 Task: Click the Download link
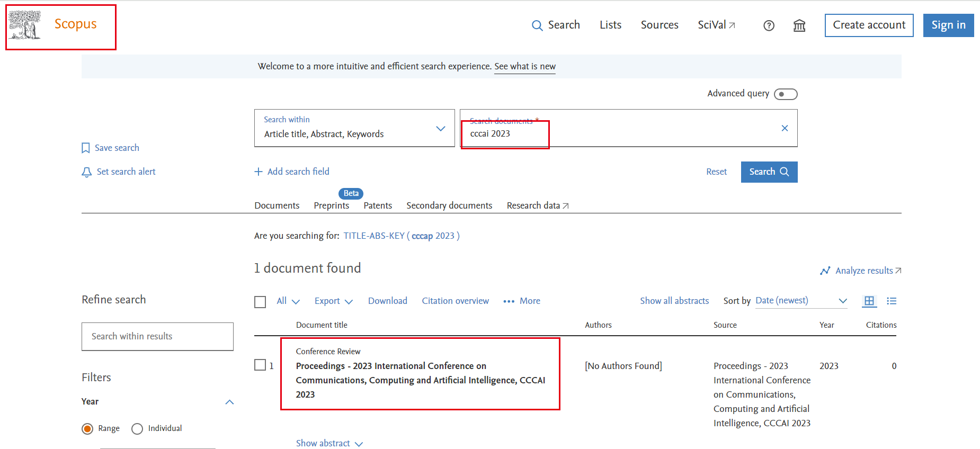387,301
